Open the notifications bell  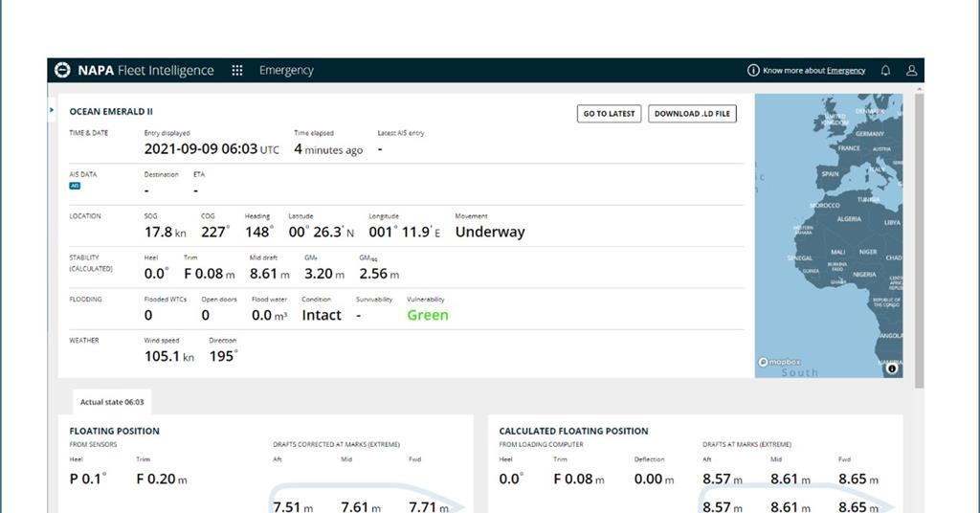click(x=885, y=71)
